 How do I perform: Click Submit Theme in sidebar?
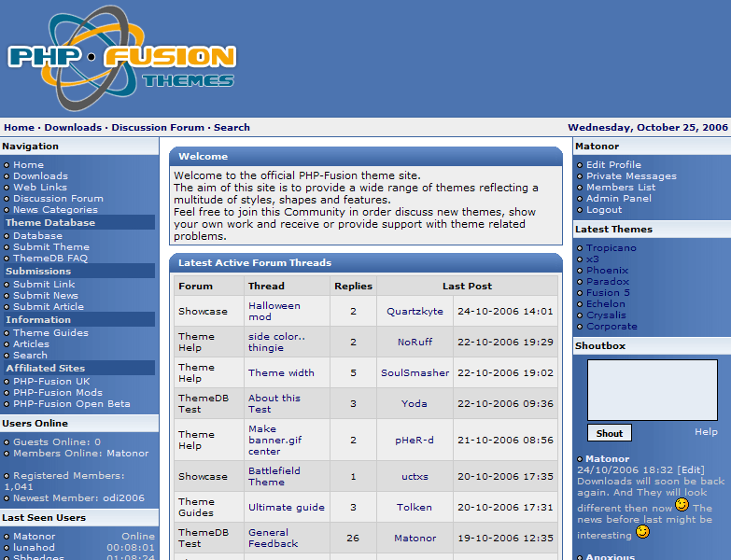point(51,247)
